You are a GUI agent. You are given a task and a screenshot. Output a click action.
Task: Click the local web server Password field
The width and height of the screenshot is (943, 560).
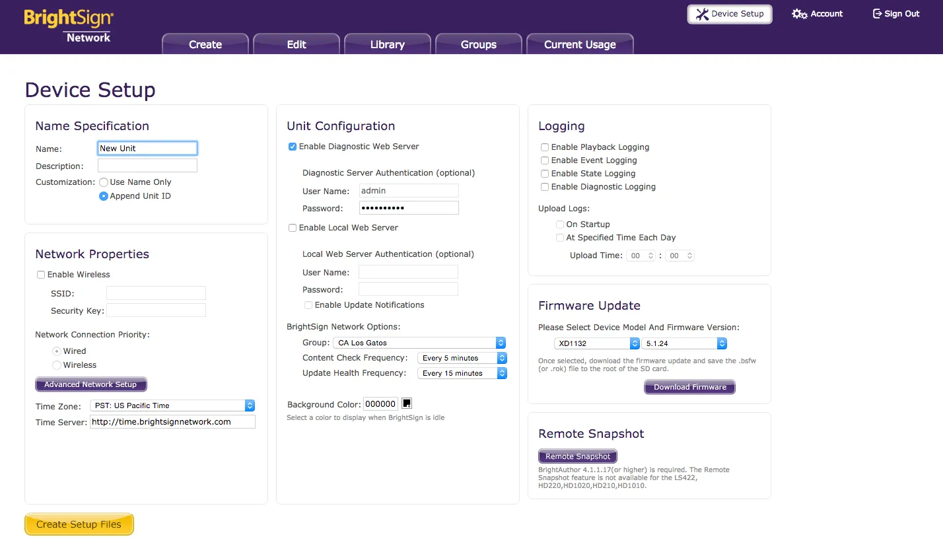point(408,289)
